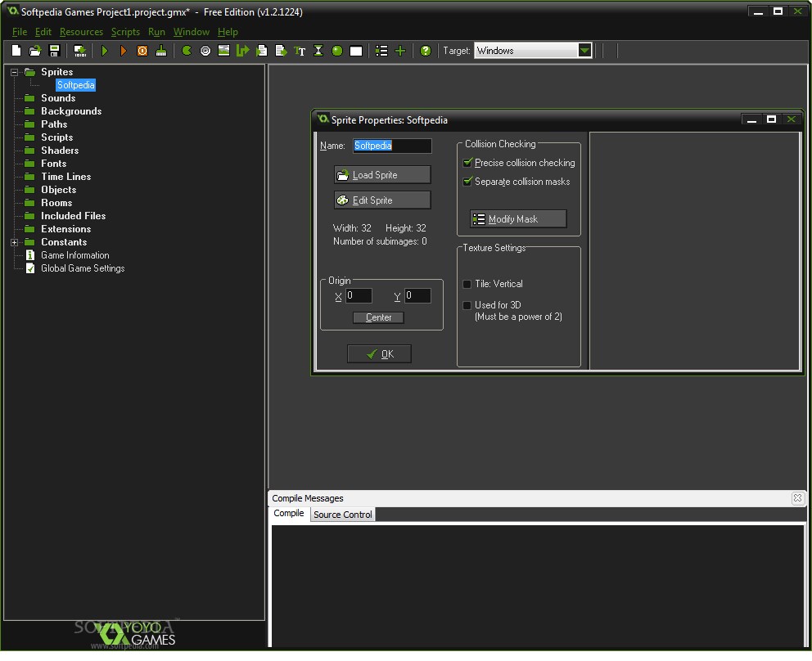Click the Create application export icon
Screen dimensions: 812x661
pyautogui.click(x=79, y=51)
